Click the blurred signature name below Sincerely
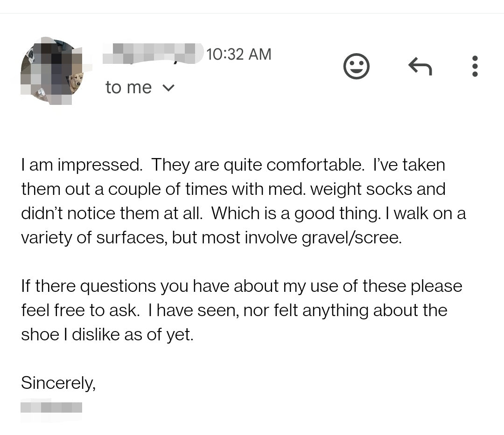The image size is (504, 435). [51, 407]
